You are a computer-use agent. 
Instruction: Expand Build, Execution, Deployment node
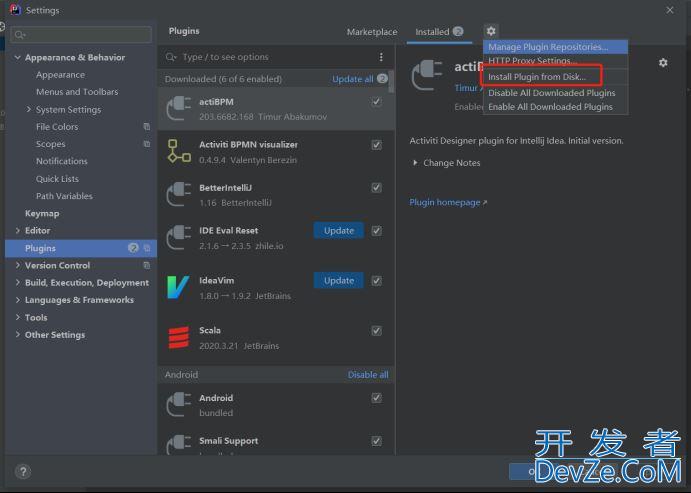[x=18, y=282]
